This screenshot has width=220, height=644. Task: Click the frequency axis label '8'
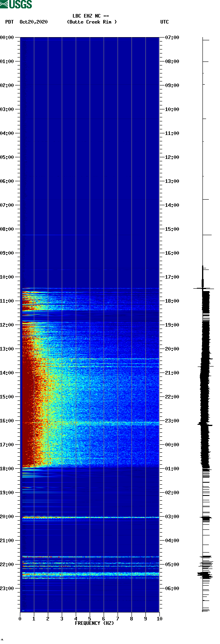pos(132,619)
